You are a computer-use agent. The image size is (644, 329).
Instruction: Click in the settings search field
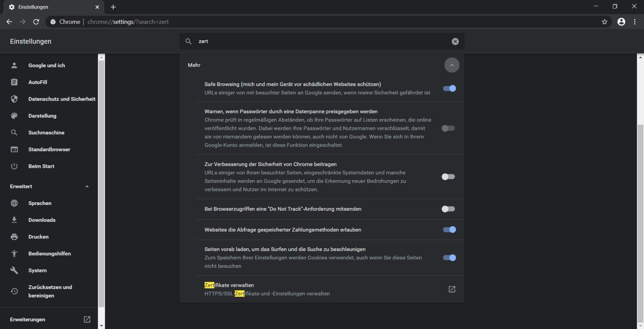[x=322, y=41]
